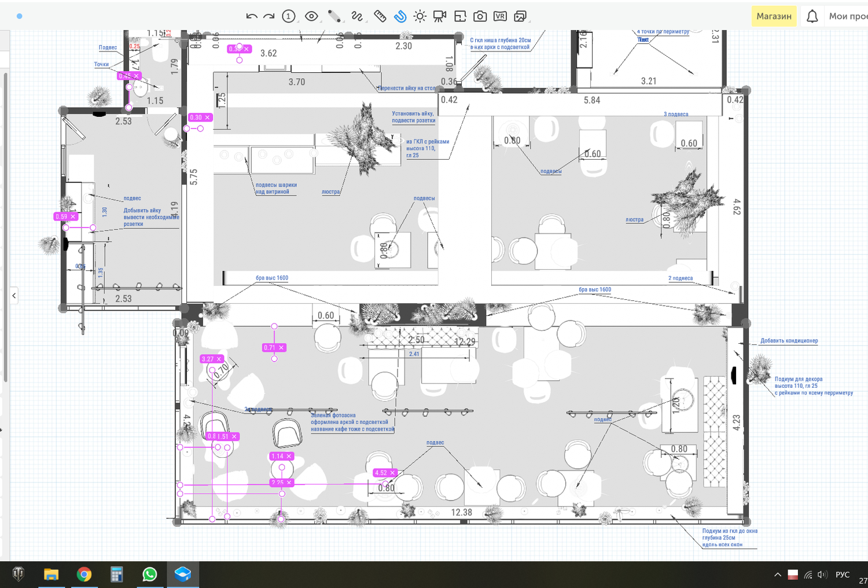Select the ruler measurement tool

click(x=380, y=16)
